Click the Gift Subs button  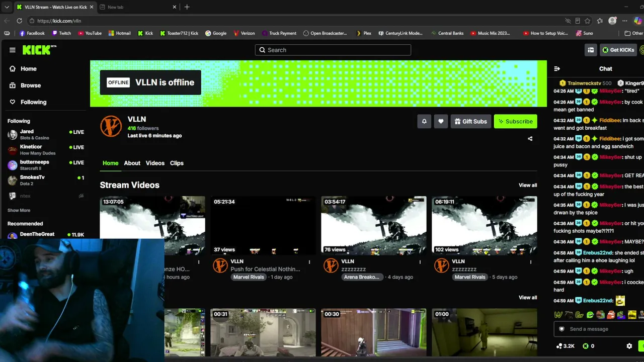click(471, 121)
